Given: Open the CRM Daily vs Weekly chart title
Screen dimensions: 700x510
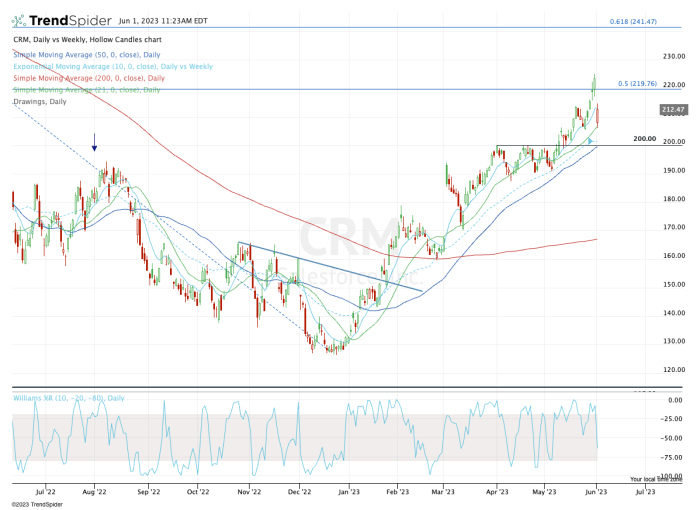Looking at the screenshot, I should 89,40.
